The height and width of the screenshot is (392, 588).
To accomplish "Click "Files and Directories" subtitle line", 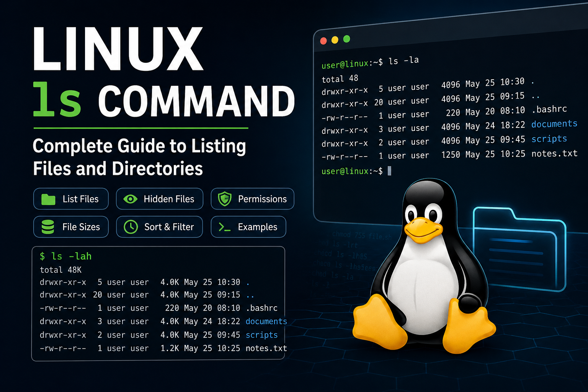I will point(118,169).
